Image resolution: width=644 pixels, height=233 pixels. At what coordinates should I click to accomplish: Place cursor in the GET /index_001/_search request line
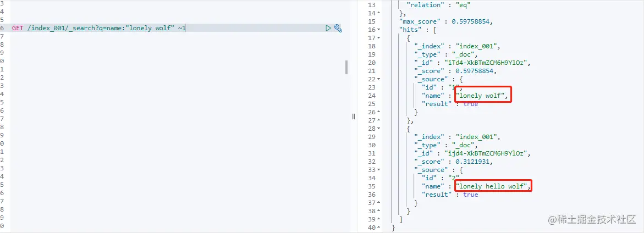pos(98,29)
